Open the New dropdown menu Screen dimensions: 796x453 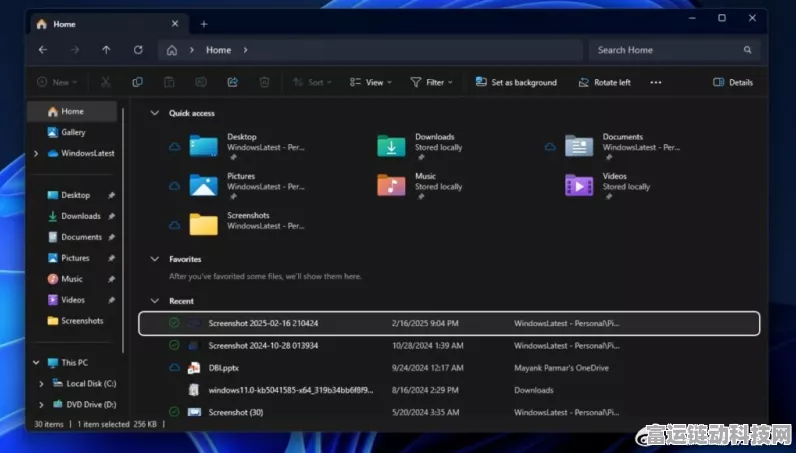[x=57, y=82]
